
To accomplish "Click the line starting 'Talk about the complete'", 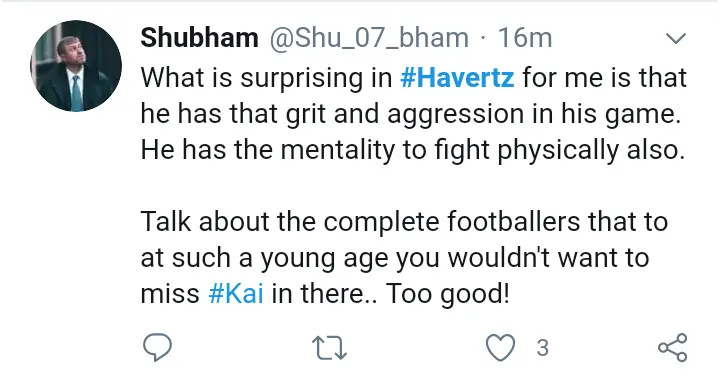I will [x=404, y=222].
